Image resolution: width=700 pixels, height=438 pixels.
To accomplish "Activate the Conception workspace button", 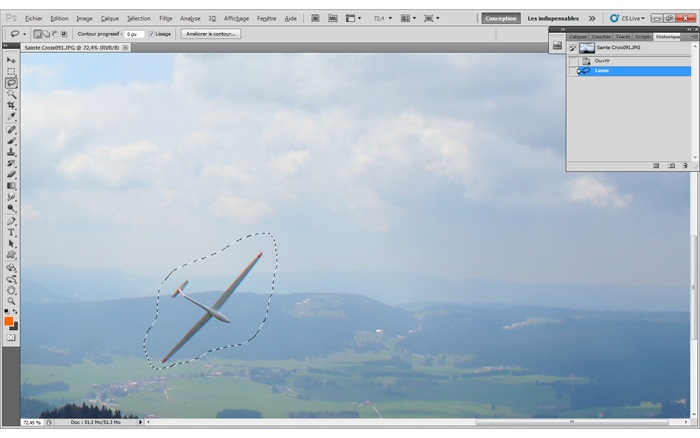I will tap(500, 18).
